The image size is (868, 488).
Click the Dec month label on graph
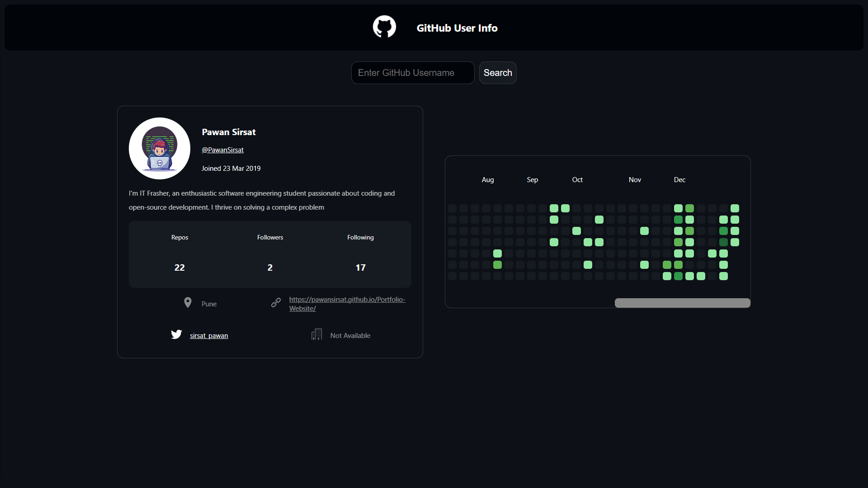pos(679,179)
